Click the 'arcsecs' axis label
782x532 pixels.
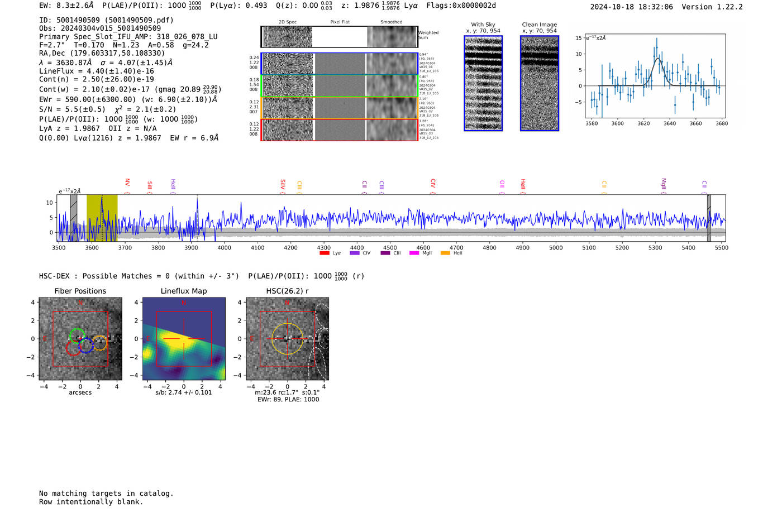pos(80,392)
